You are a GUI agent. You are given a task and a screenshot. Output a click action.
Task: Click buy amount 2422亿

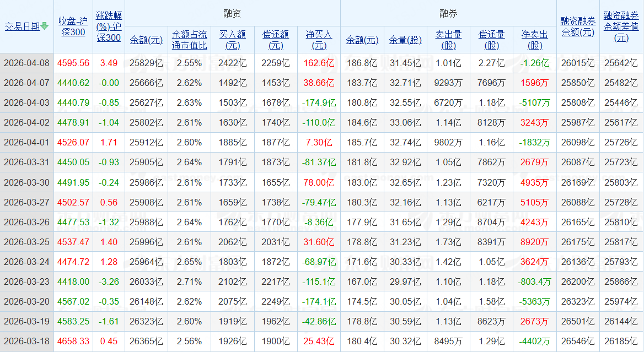point(233,63)
